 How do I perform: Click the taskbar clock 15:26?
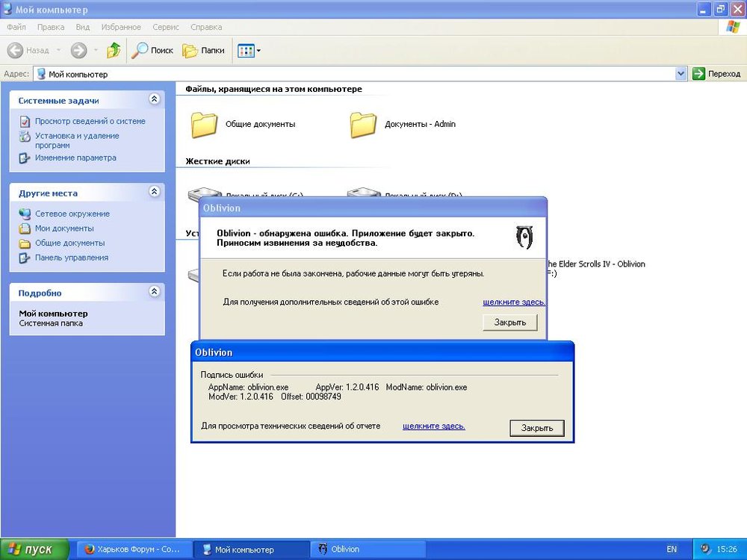[x=727, y=549]
